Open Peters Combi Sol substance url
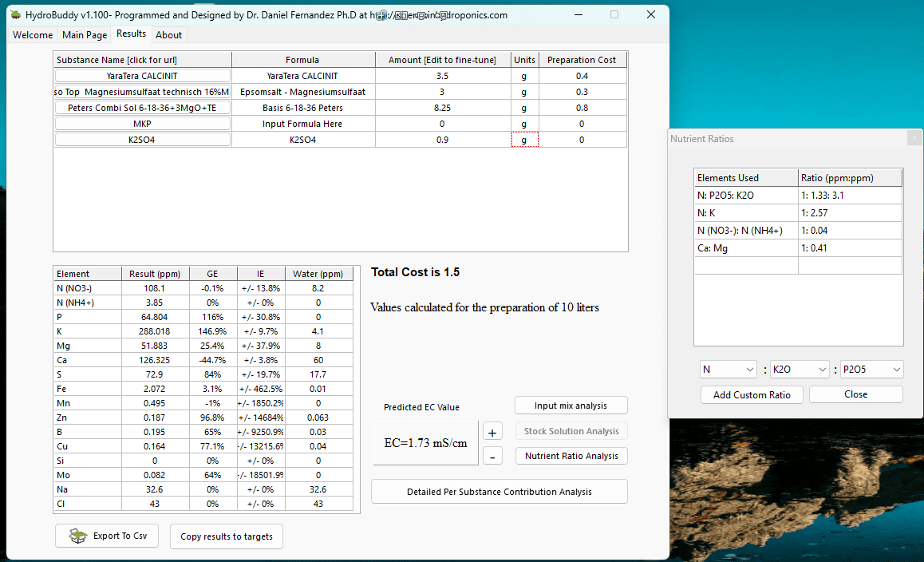Screen dimensions: 924x562 tap(142, 107)
